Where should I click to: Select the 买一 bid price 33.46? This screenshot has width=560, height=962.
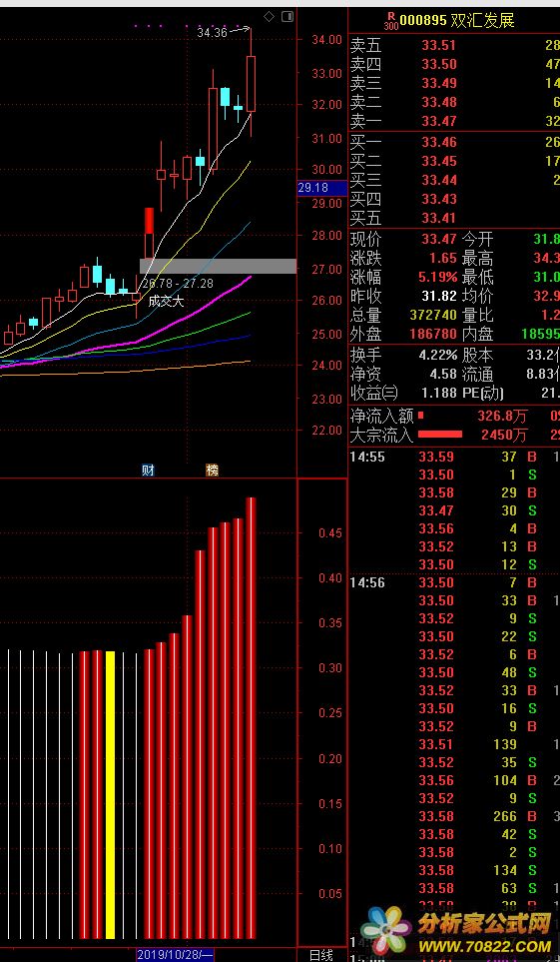click(x=439, y=142)
